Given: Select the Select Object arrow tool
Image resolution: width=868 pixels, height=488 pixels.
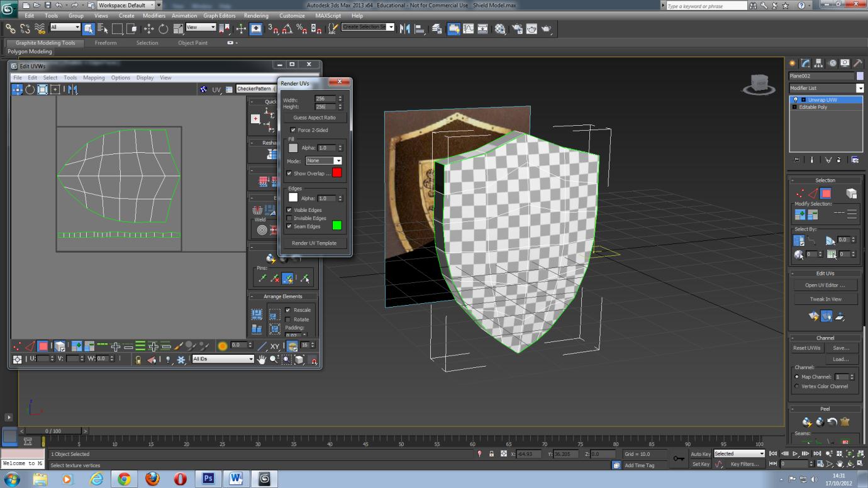Looking at the screenshot, I should click(88, 28).
